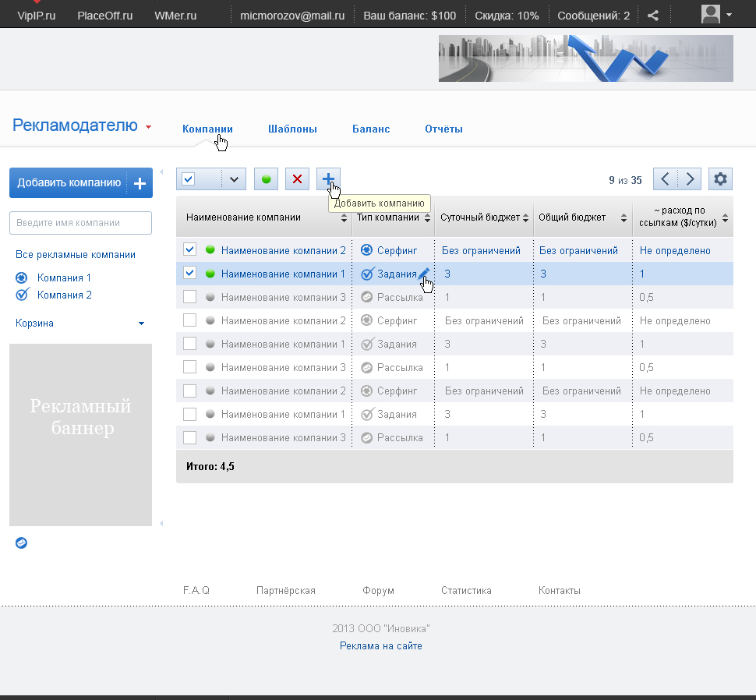Click the green activate button in toolbar
Screen dimensions: 756x700
point(266,179)
